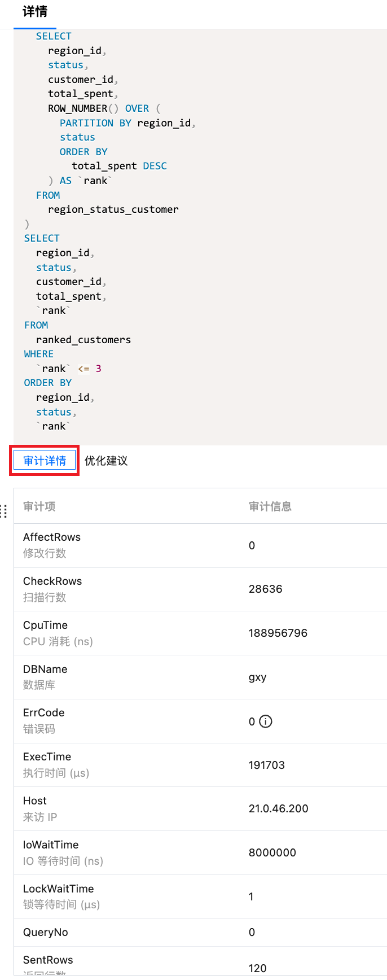Click the ROW_NUMBER function in the SQL
387x980 pixels.
[77, 108]
